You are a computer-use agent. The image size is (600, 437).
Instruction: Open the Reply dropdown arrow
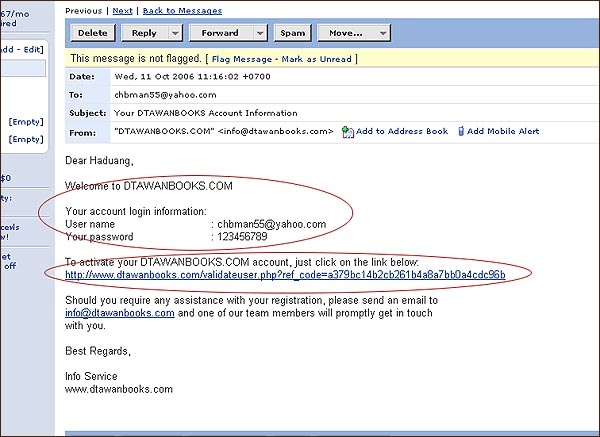(x=175, y=33)
